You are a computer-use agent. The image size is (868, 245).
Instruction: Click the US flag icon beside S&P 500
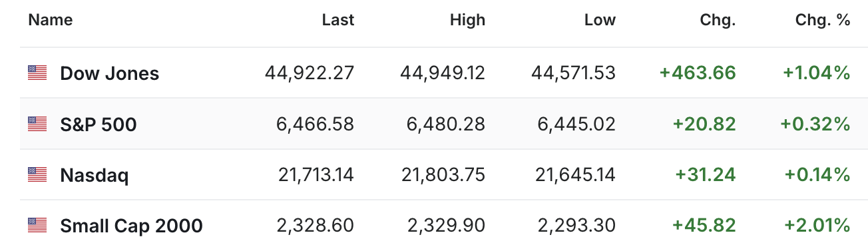point(37,124)
